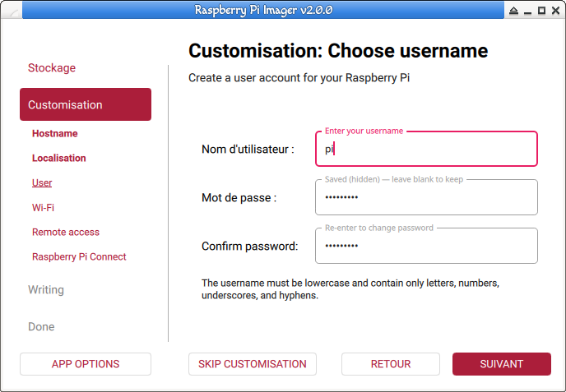
Task: Shade window with the eject-style title icon
Action: (513, 11)
